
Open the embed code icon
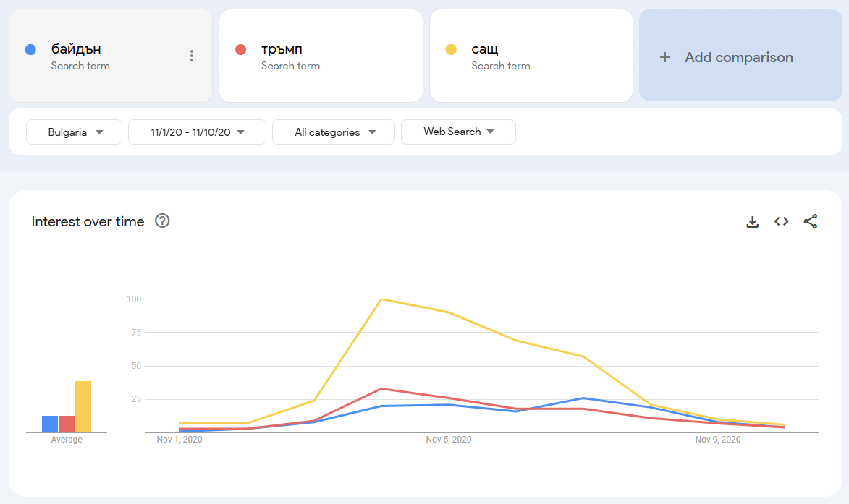point(781,222)
